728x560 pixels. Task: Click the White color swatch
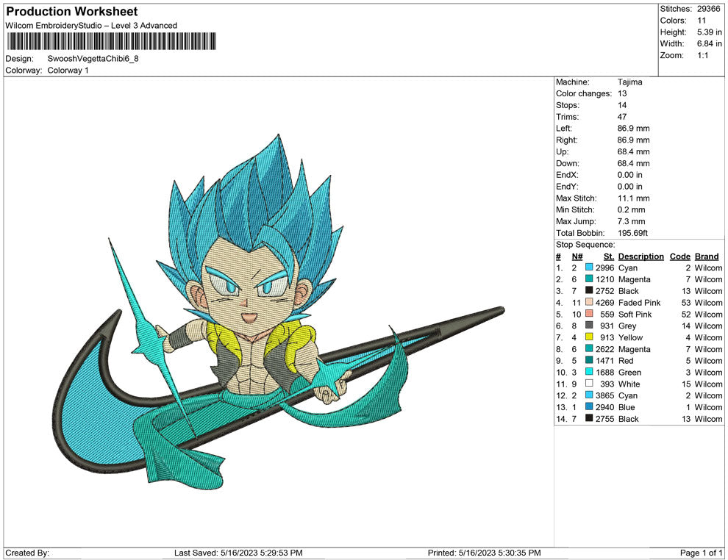[589, 383]
